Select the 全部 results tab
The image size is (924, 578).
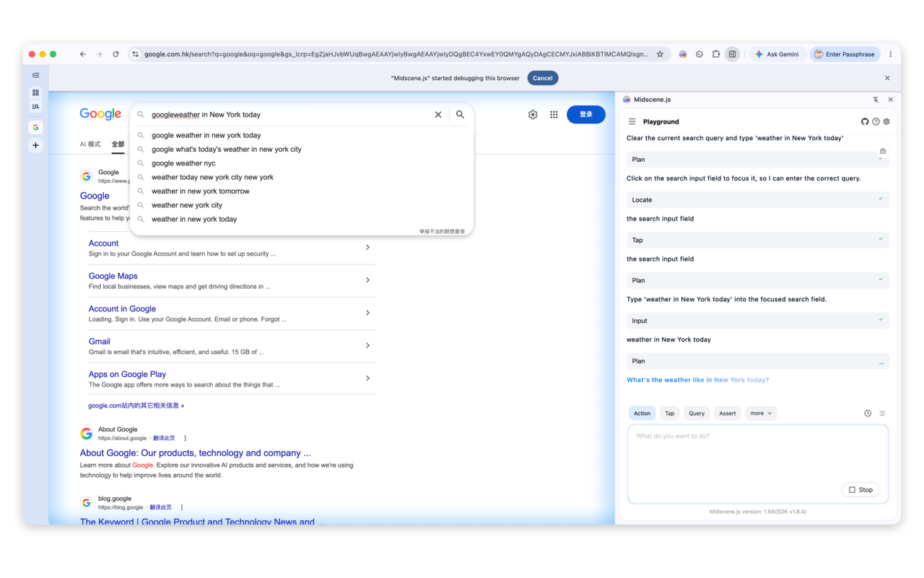pyautogui.click(x=118, y=144)
